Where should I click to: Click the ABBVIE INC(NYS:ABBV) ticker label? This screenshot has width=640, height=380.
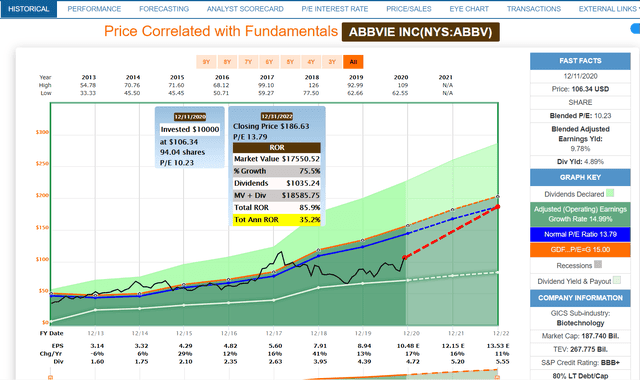[420, 32]
